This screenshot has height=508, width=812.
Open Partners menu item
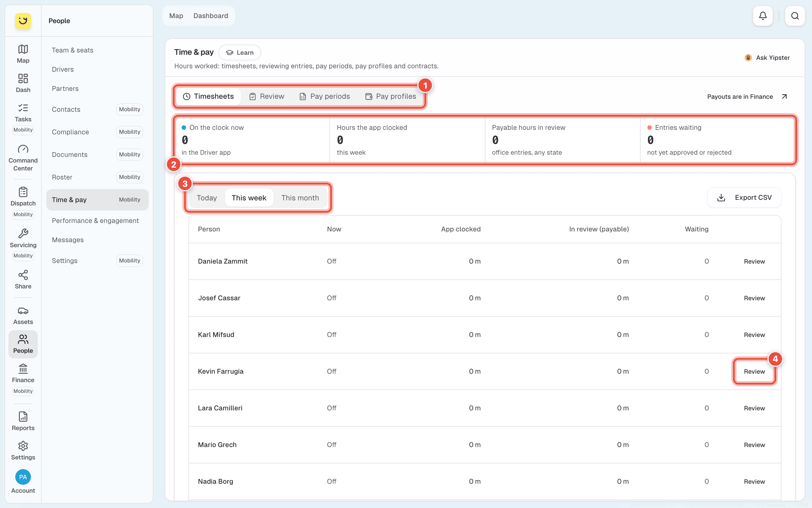tap(97, 88)
